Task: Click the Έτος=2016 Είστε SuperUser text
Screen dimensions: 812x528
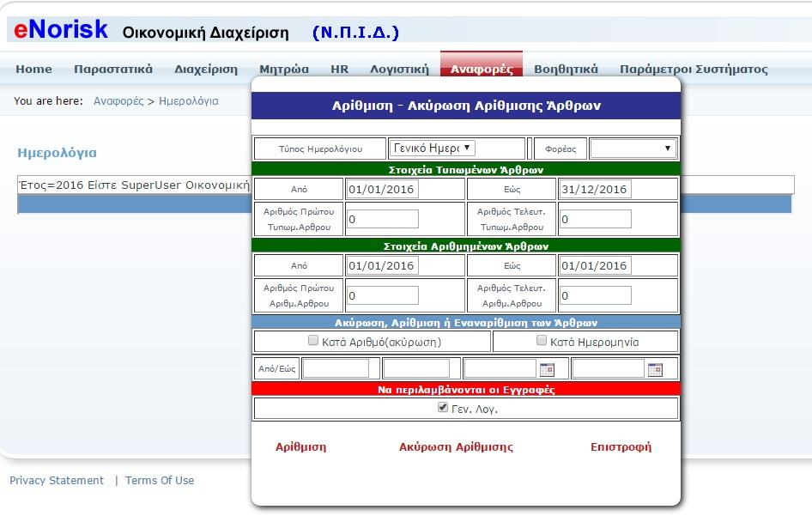Action: 134,185
